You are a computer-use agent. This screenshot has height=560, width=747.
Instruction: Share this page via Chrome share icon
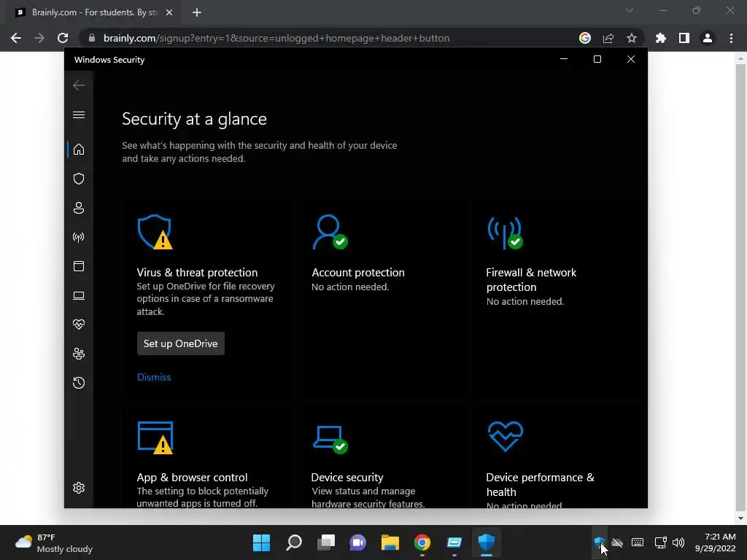click(x=608, y=38)
